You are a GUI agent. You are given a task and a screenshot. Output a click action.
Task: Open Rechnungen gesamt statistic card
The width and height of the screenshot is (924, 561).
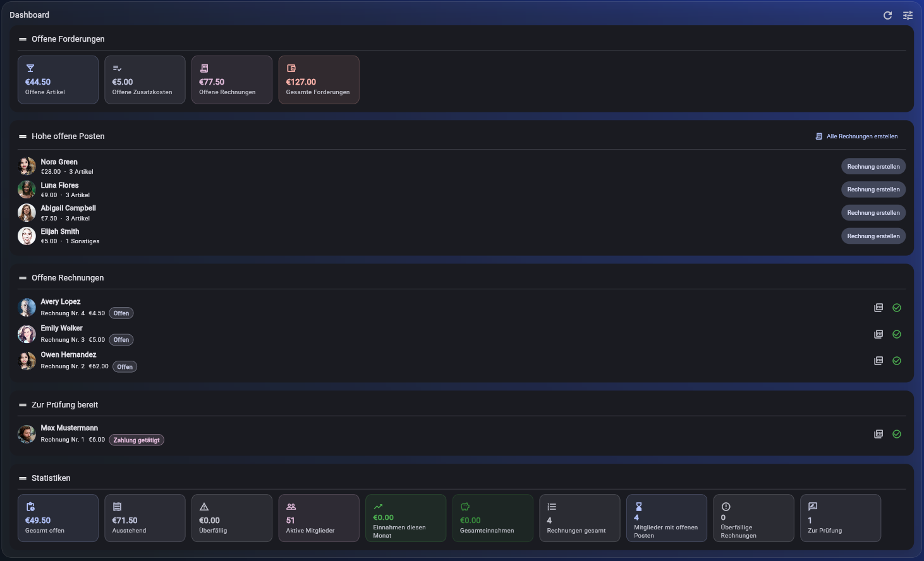pos(580,518)
